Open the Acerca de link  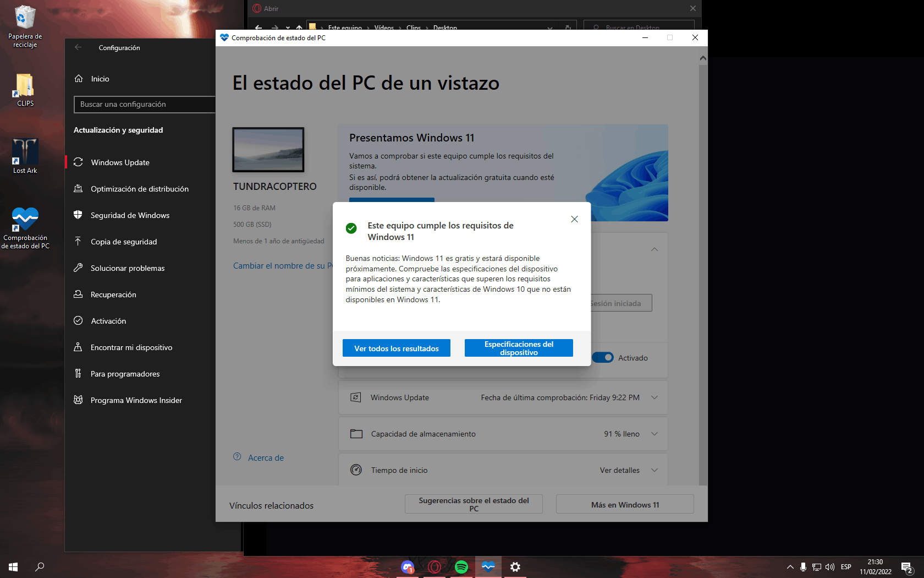pos(266,457)
